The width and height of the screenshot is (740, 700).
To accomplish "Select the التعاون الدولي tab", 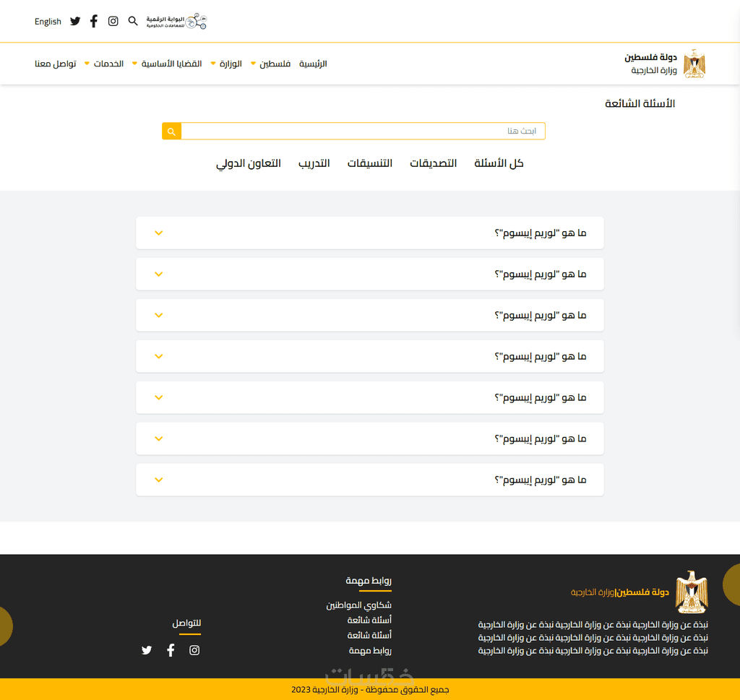I will [x=249, y=163].
